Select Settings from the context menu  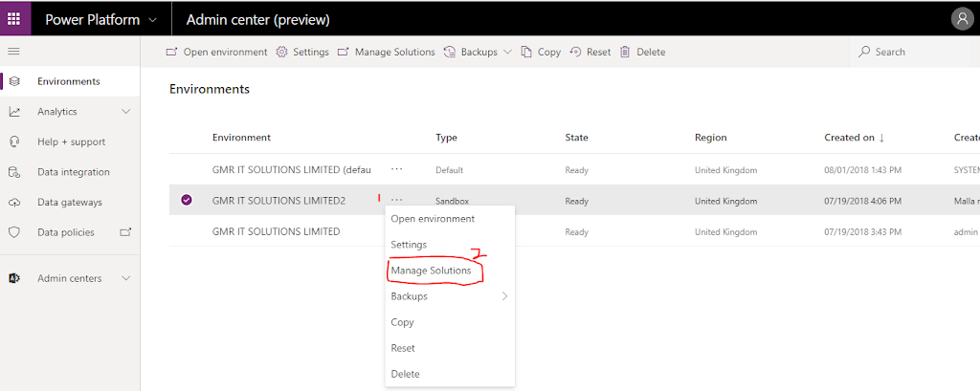[450, 244]
